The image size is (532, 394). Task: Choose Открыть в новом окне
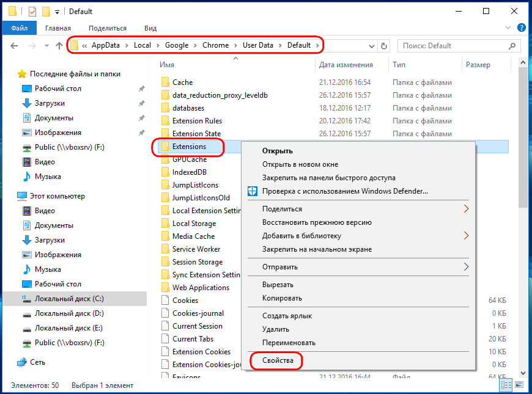[300, 164]
